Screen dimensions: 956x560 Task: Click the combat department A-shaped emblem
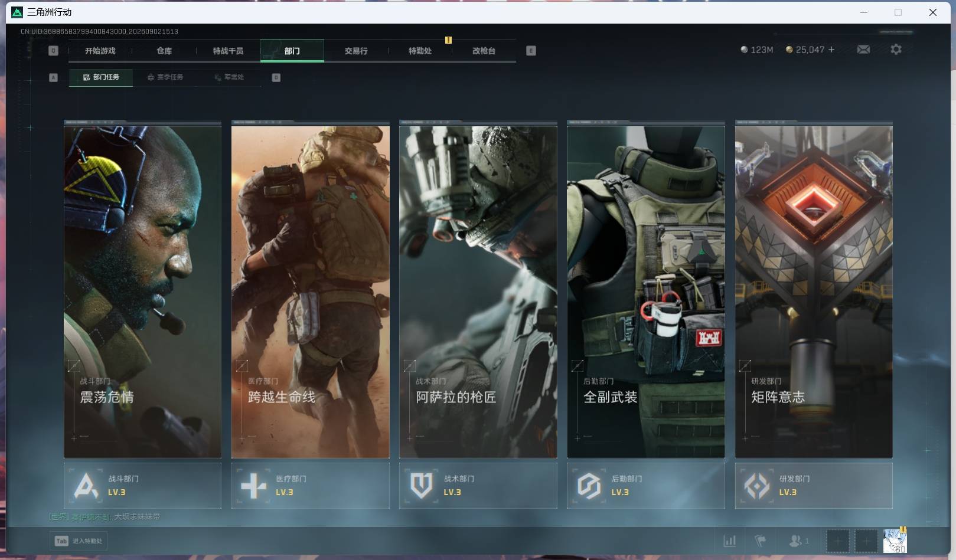[x=86, y=486]
